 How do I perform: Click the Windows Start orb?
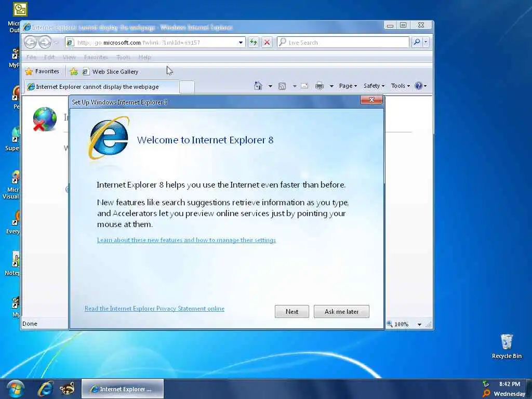(15, 389)
